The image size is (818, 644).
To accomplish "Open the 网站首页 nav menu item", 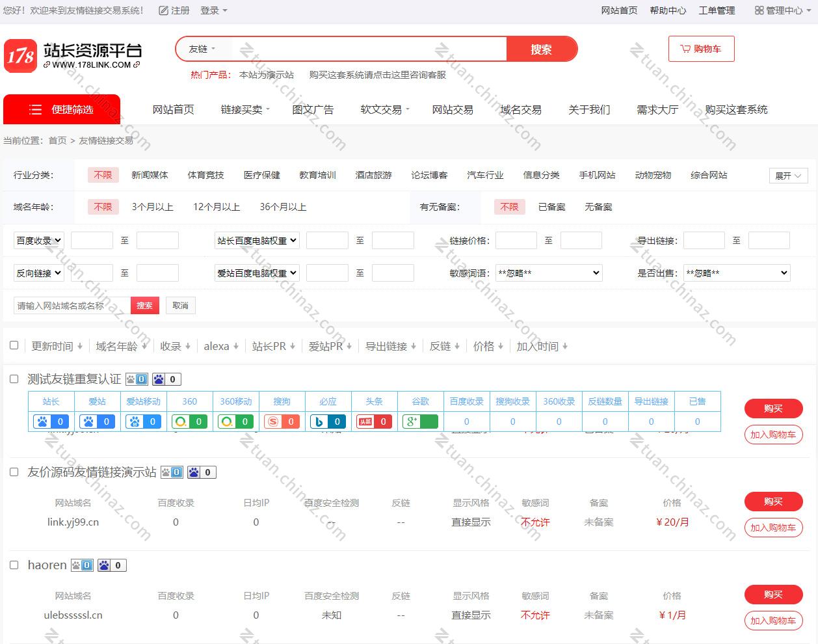I will (x=173, y=109).
